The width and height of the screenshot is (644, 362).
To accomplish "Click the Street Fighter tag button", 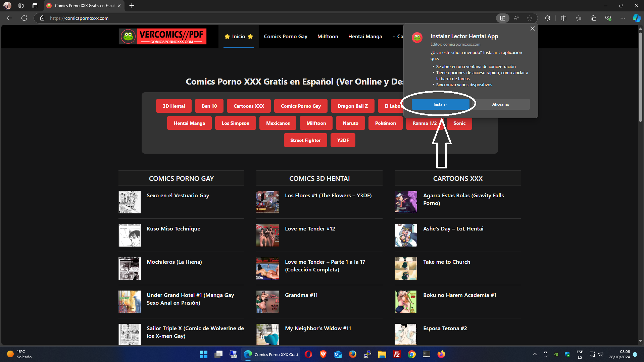I will [305, 140].
